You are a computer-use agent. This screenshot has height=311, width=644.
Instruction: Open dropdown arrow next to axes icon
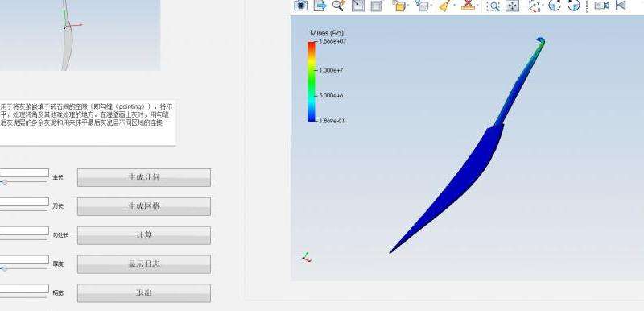pos(543,5)
